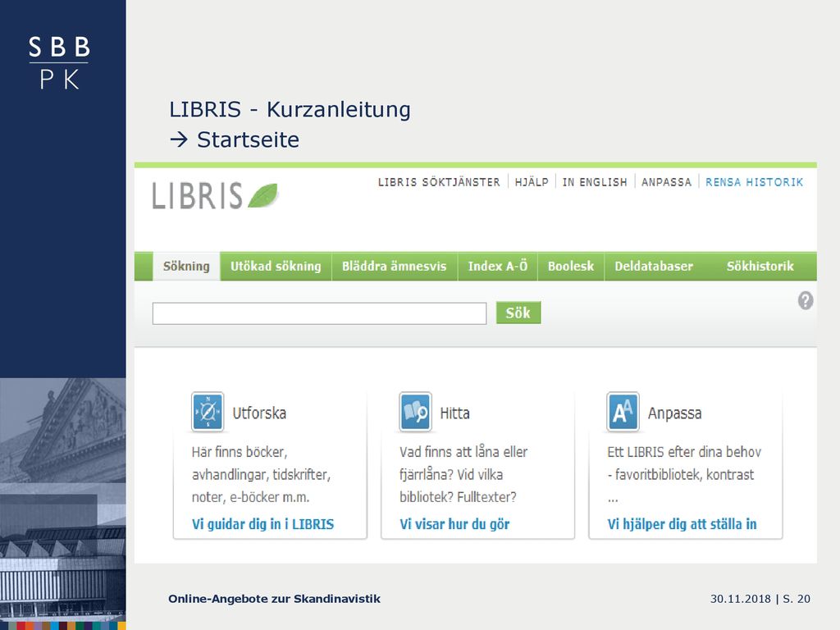The image size is (840, 630).
Task: Click the '30.11.2018 | S. 20' footer
Action: point(760,599)
